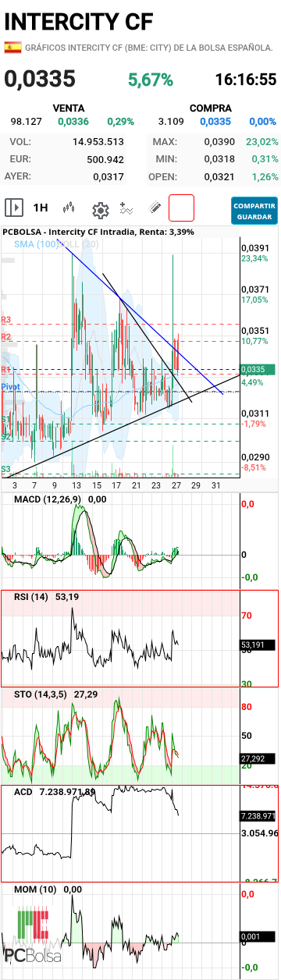Change the 1H timeframe interval

pos(41,208)
